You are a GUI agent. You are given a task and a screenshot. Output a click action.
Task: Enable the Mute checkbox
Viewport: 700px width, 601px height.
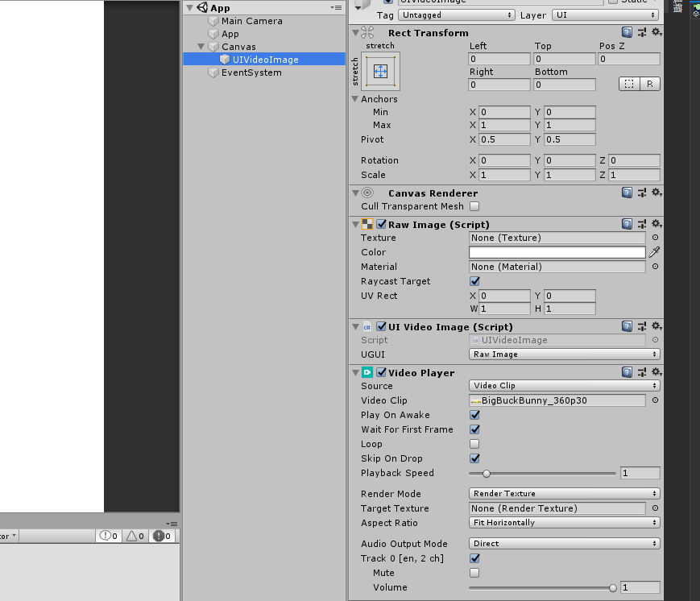coord(474,573)
